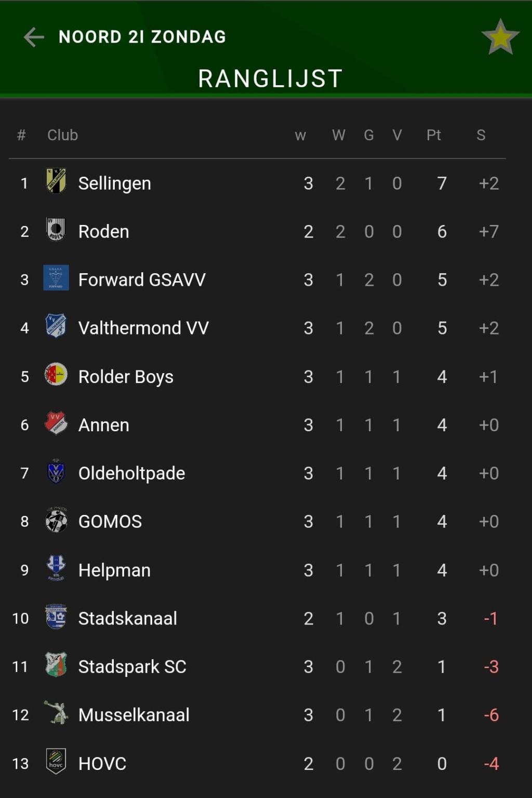
Task: Select the NOORD 2I ZONDAG title
Action: 142,37
